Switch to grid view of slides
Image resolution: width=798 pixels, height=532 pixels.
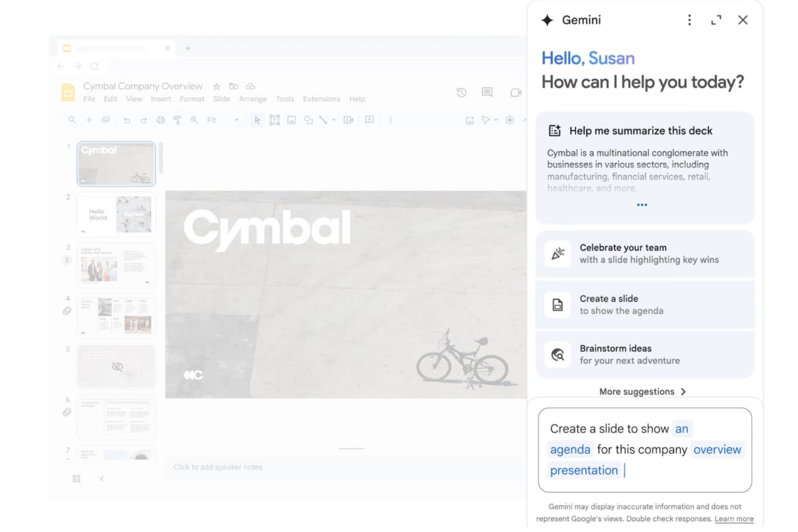click(x=77, y=479)
